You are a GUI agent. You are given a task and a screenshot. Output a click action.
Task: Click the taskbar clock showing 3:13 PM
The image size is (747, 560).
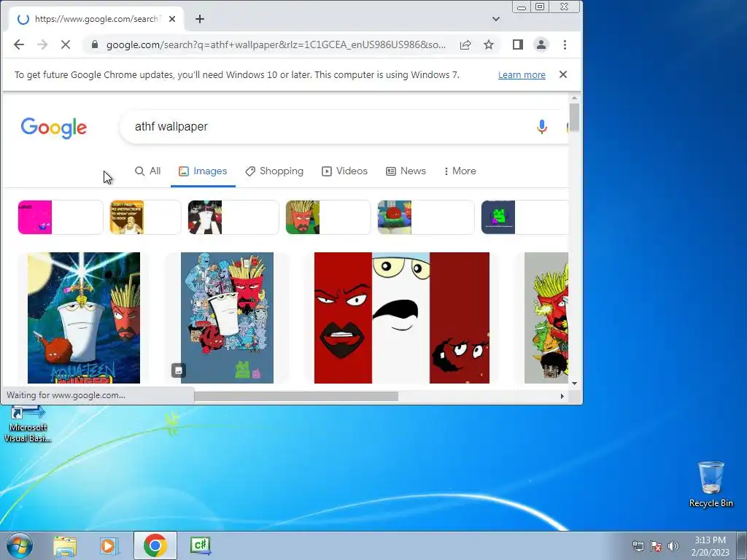[x=711, y=546]
